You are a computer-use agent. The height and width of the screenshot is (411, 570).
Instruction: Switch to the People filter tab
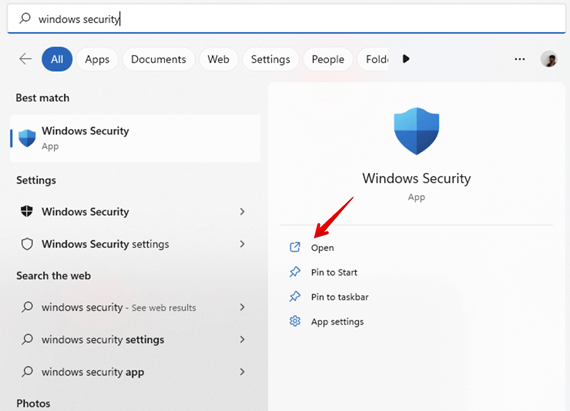pos(328,59)
